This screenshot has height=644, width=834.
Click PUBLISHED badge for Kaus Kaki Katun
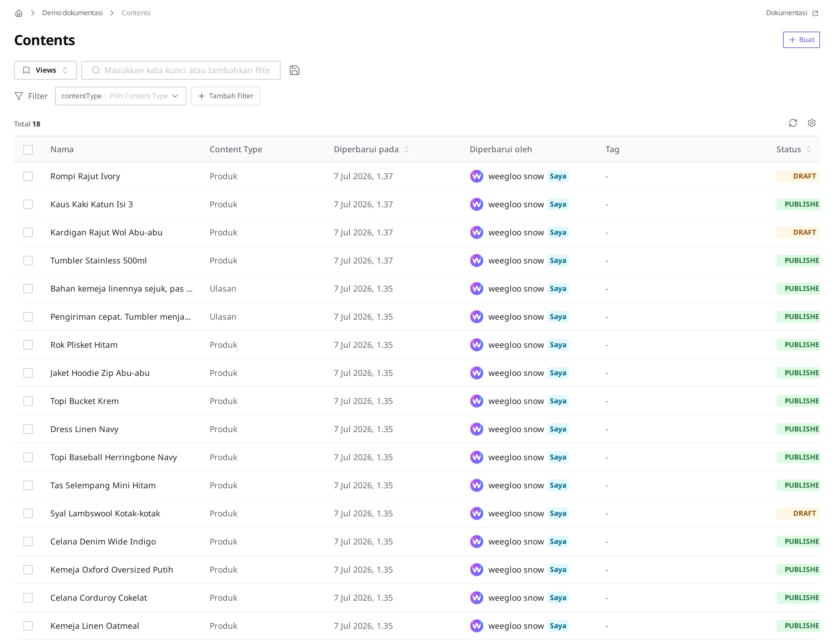[x=798, y=205]
